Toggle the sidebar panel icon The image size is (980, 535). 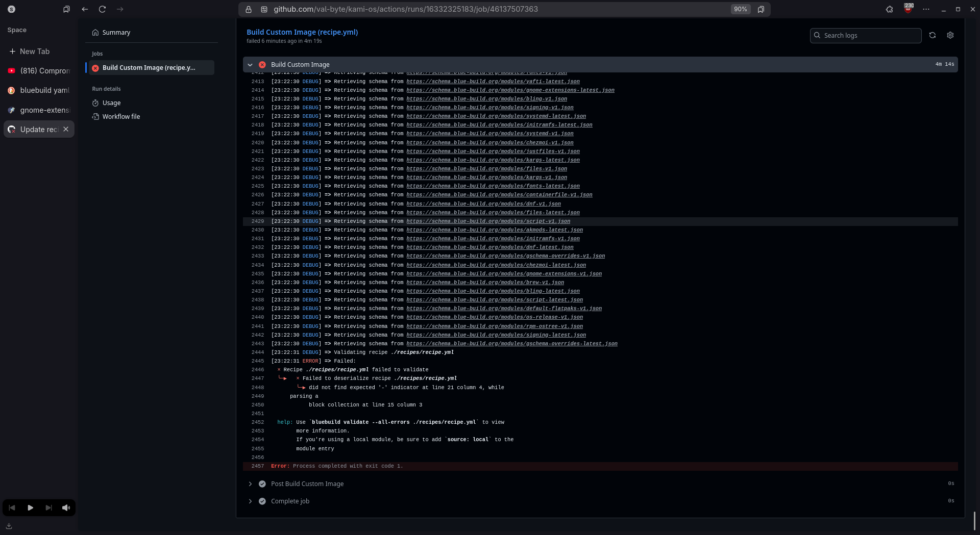pyautogui.click(x=66, y=9)
